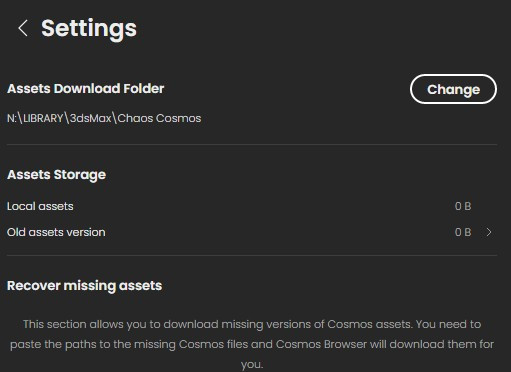Screen dimensions: 511x372
Task: Click the Assets Download Folder heading
Action: tap(86, 89)
